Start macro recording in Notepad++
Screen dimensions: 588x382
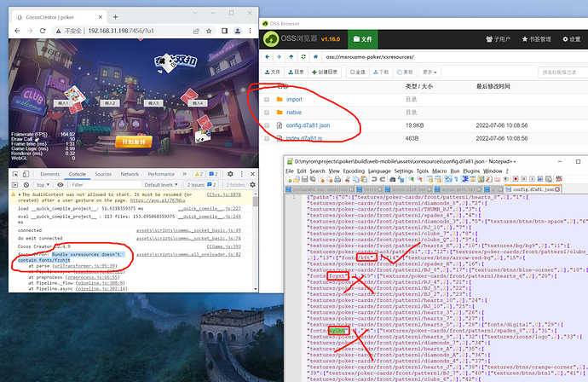(516, 179)
